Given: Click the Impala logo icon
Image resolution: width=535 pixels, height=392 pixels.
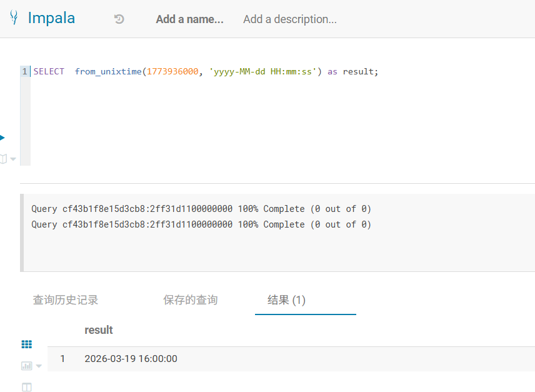Looking at the screenshot, I should [13, 18].
